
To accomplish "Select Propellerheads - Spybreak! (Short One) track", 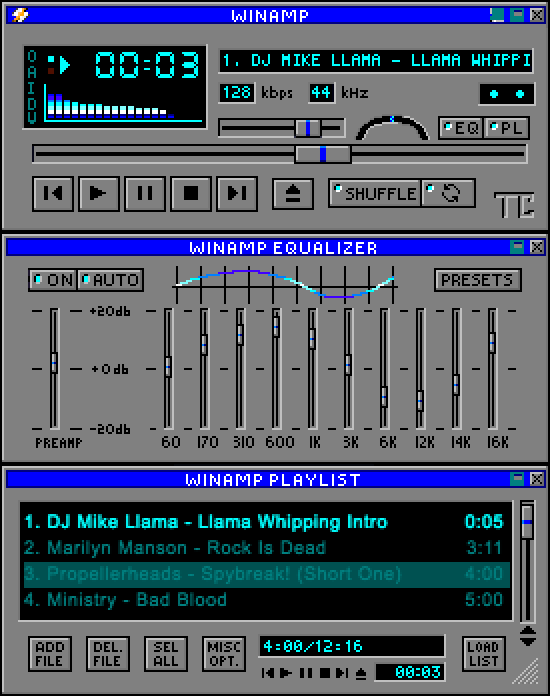I will (266, 573).
